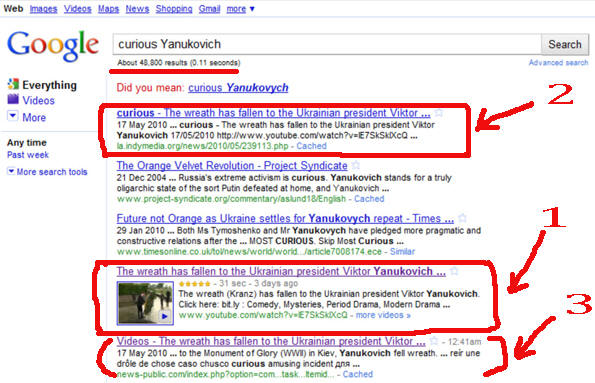Click 'About 48,800 results' text
Image resolution: width=595 pixels, height=383 pixels.
(x=178, y=63)
